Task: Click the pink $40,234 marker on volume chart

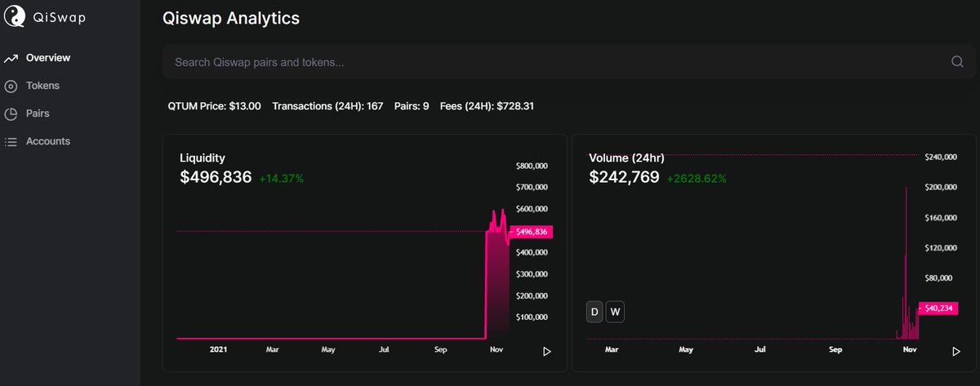Action: [938, 308]
